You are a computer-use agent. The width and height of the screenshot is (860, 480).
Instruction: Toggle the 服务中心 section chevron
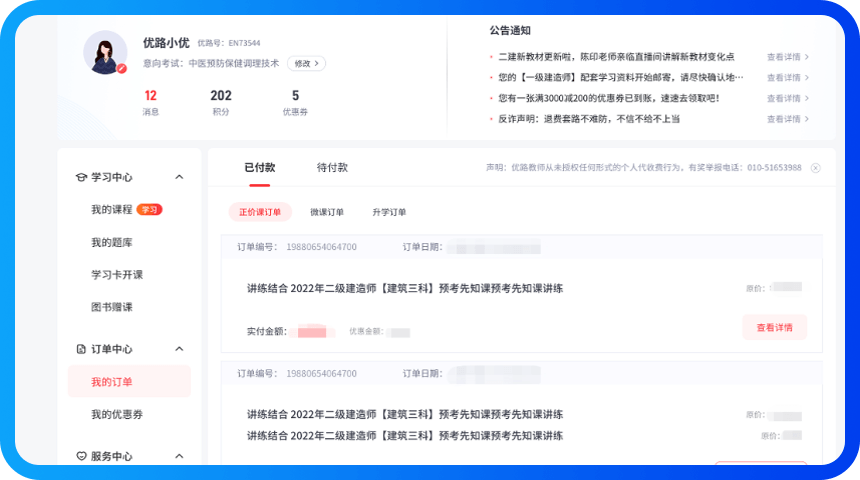click(x=179, y=456)
